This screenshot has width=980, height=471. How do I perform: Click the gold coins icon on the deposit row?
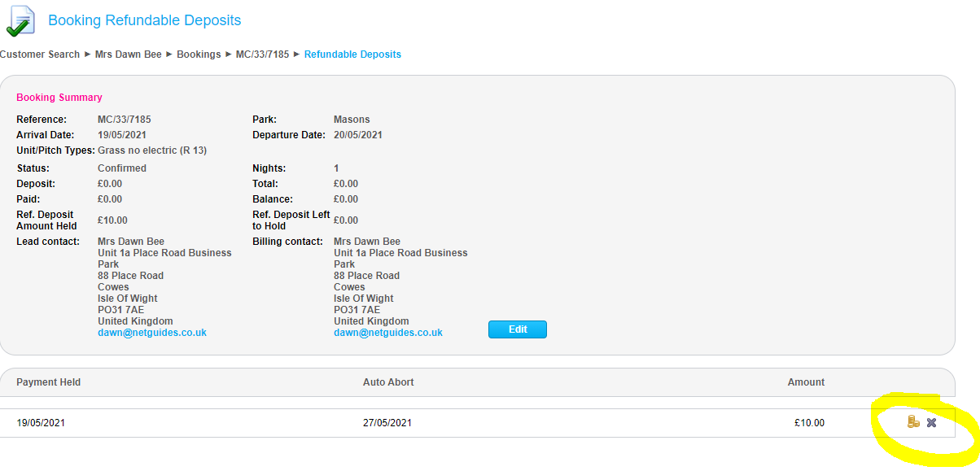coord(913,421)
